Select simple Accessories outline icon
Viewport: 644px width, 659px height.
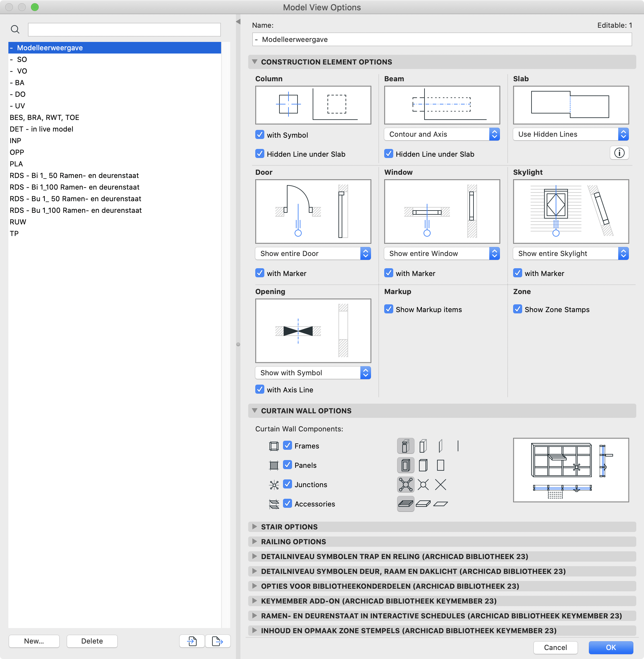440,504
